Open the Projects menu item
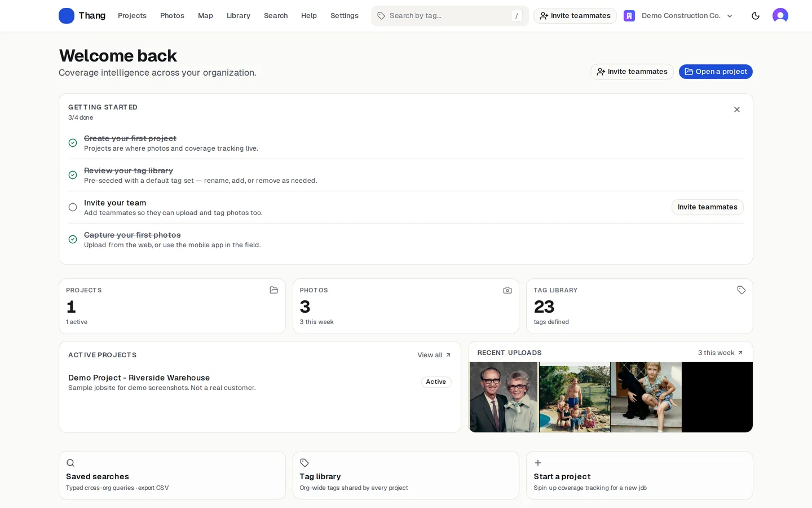The height and width of the screenshot is (508, 812). [132, 16]
